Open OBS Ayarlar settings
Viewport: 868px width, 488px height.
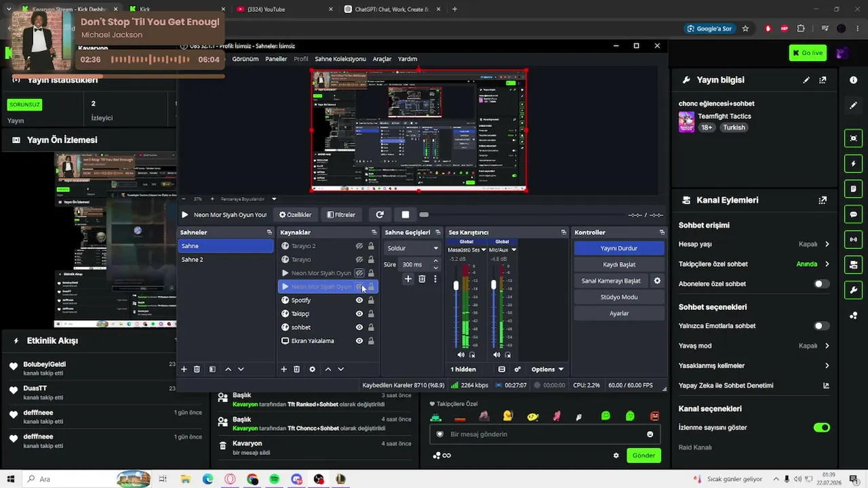tap(619, 313)
